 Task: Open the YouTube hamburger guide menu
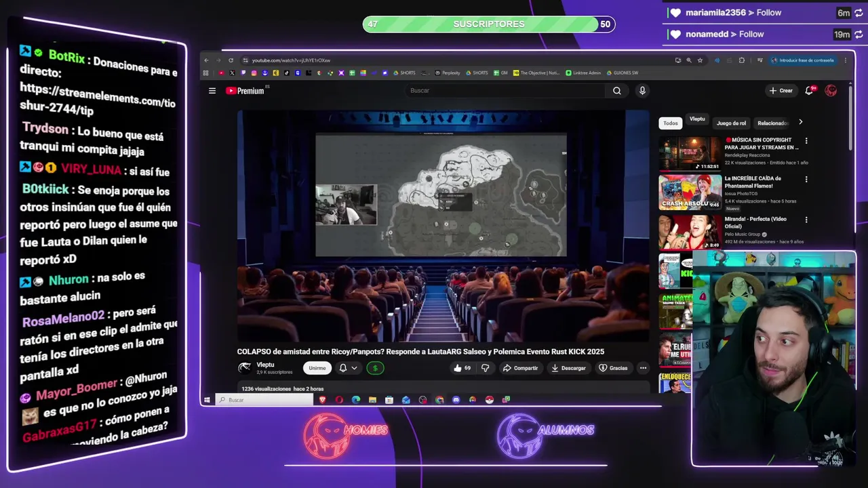212,91
